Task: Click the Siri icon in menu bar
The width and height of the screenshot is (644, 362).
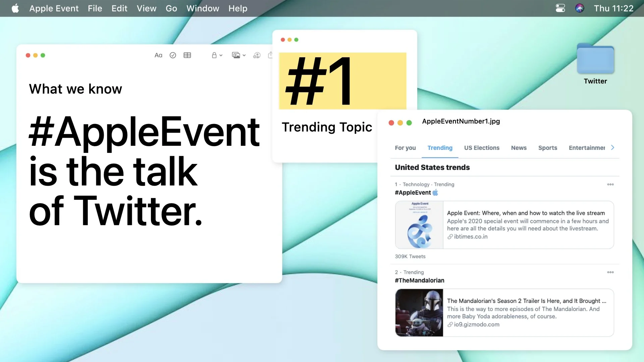Action: click(x=579, y=8)
